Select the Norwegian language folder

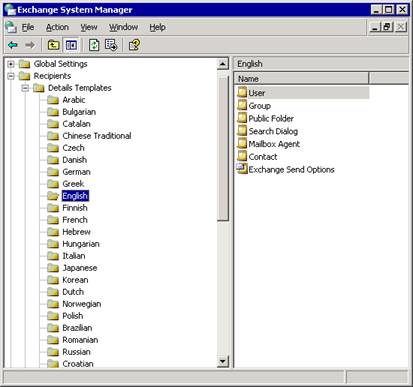(82, 304)
